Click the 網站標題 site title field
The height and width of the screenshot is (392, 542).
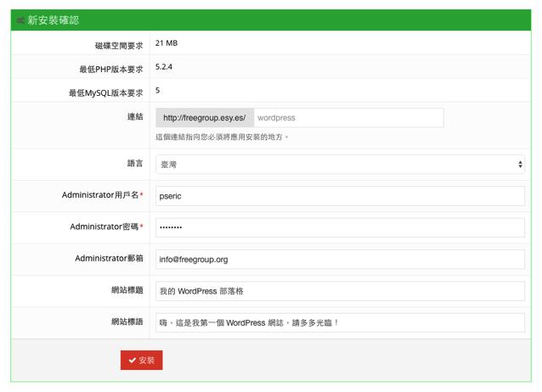(x=340, y=291)
